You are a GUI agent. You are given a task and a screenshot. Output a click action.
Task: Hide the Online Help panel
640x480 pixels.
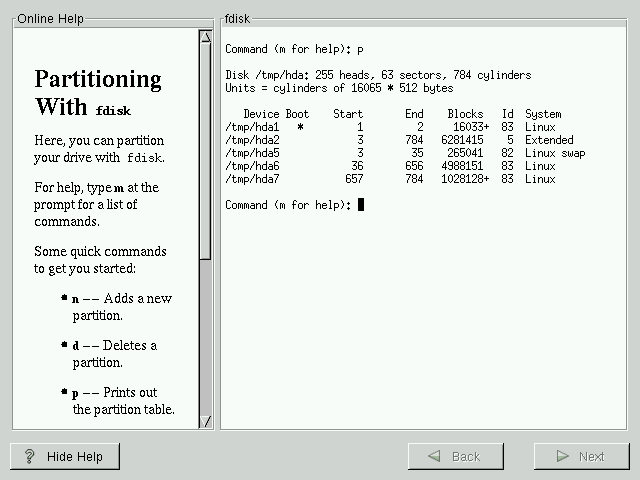click(x=65, y=456)
